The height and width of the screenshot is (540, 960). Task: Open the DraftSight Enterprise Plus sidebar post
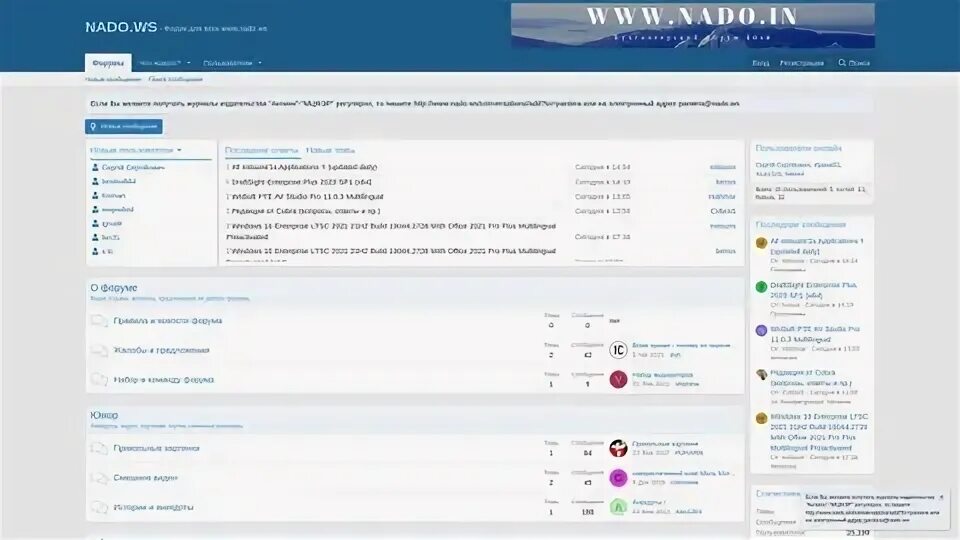click(814, 290)
